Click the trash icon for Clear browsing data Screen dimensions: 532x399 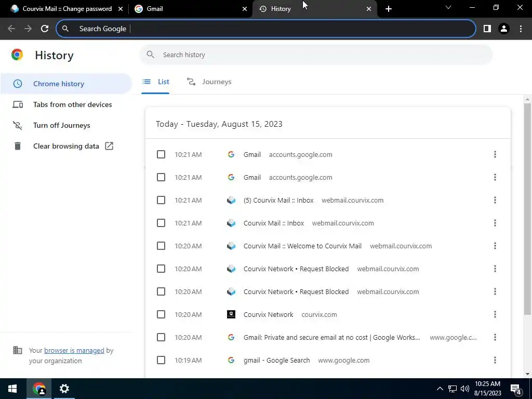coord(18,146)
